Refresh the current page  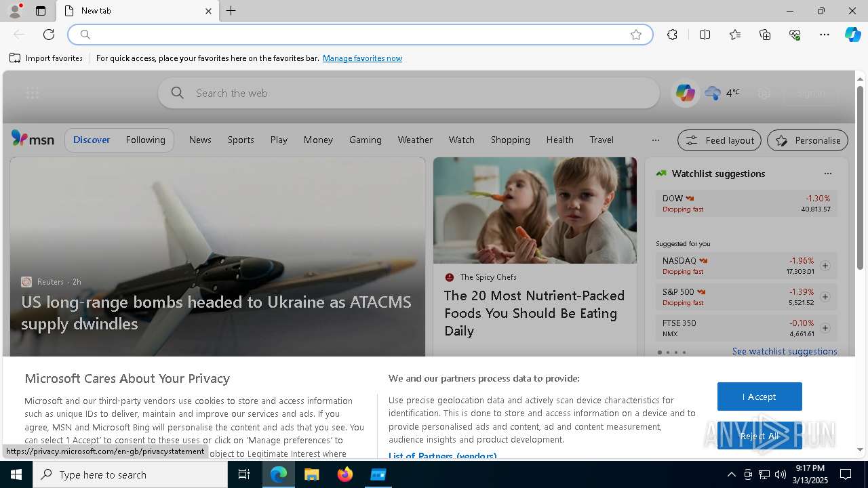tap(49, 35)
